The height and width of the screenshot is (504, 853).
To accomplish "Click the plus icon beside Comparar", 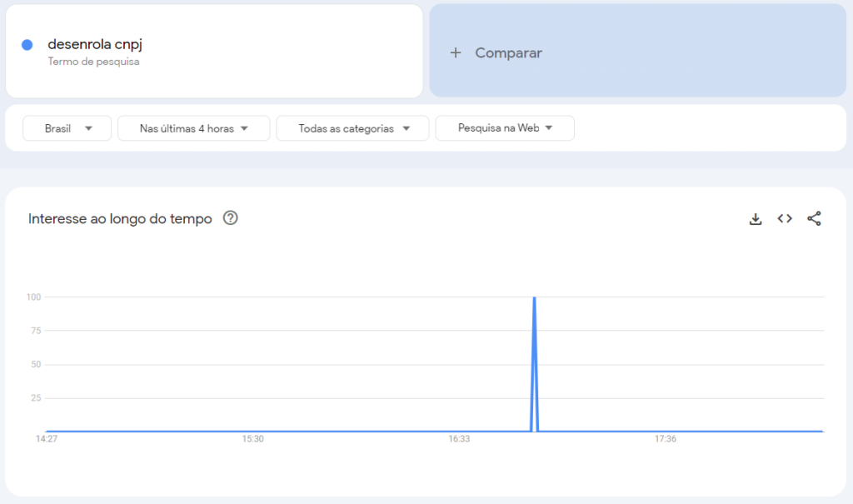I will [456, 52].
